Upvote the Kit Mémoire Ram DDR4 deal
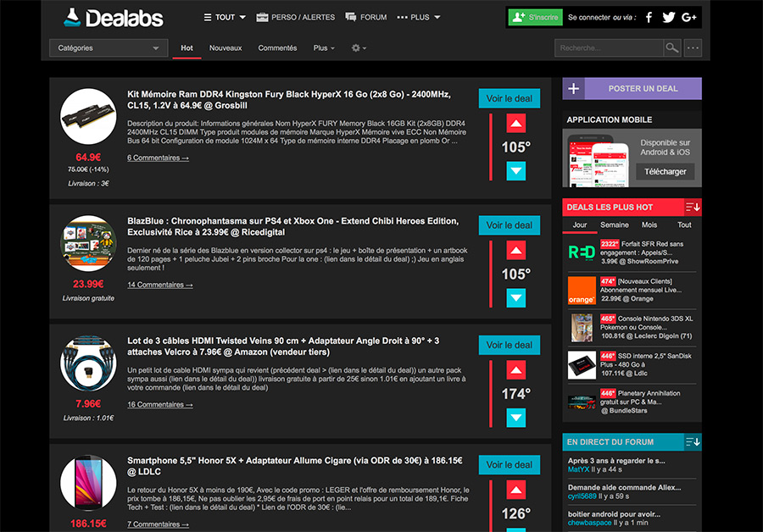763x532 pixels. click(517, 123)
